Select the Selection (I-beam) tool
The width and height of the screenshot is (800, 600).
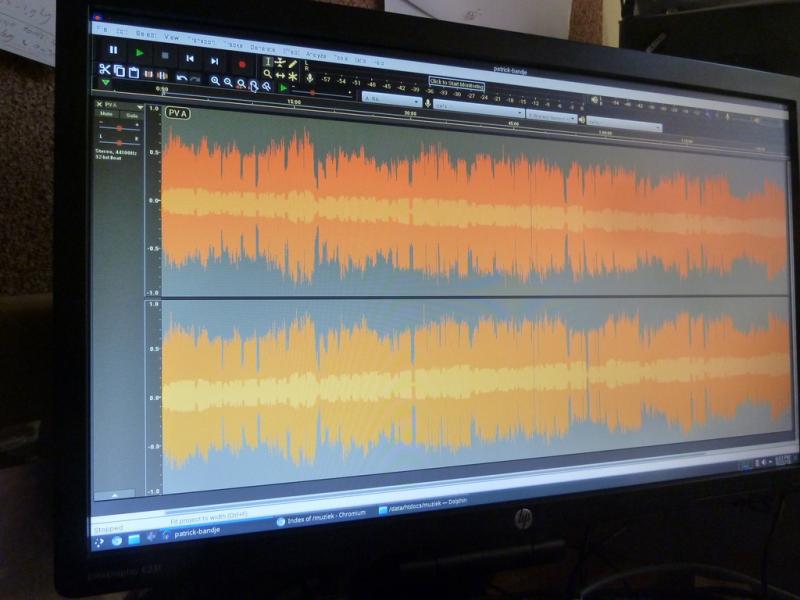[268, 62]
